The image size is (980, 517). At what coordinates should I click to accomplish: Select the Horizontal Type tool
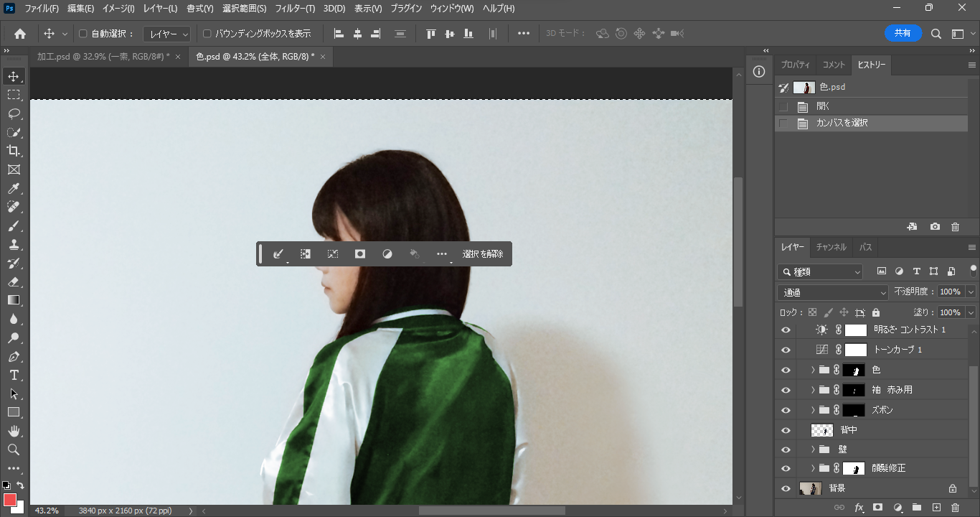14,375
